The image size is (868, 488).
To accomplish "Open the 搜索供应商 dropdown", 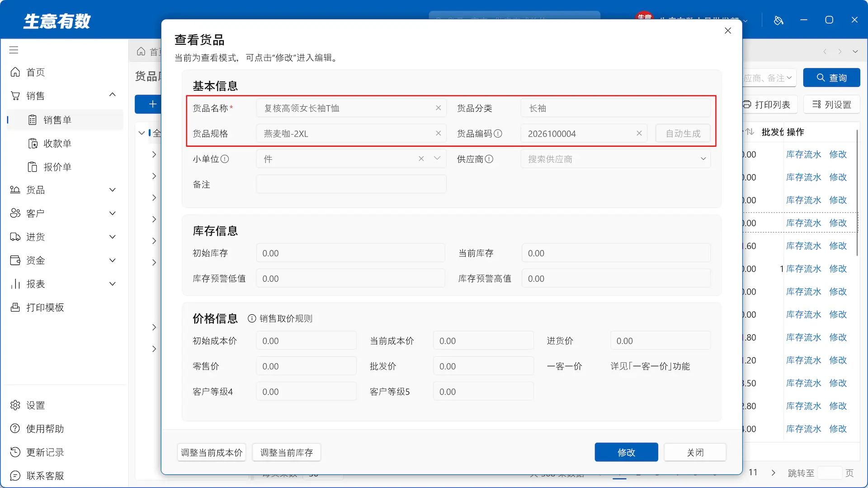I will pyautogui.click(x=616, y=159).
